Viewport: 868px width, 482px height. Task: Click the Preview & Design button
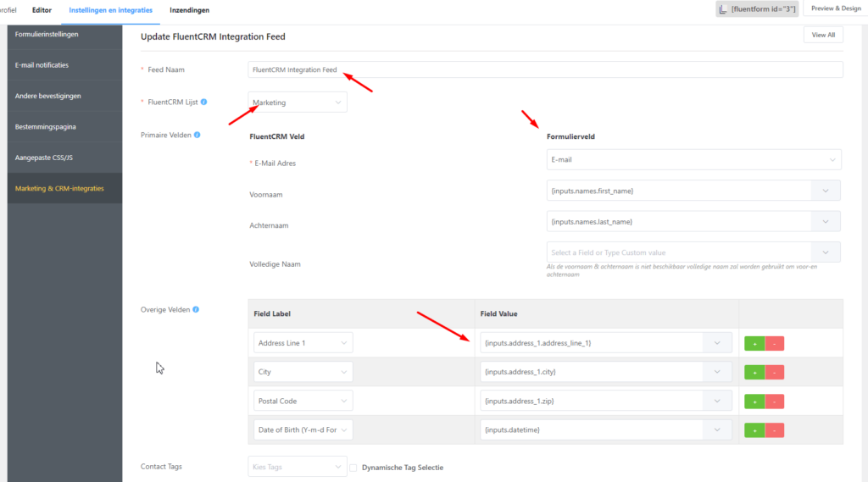click(x=835, y=8)
